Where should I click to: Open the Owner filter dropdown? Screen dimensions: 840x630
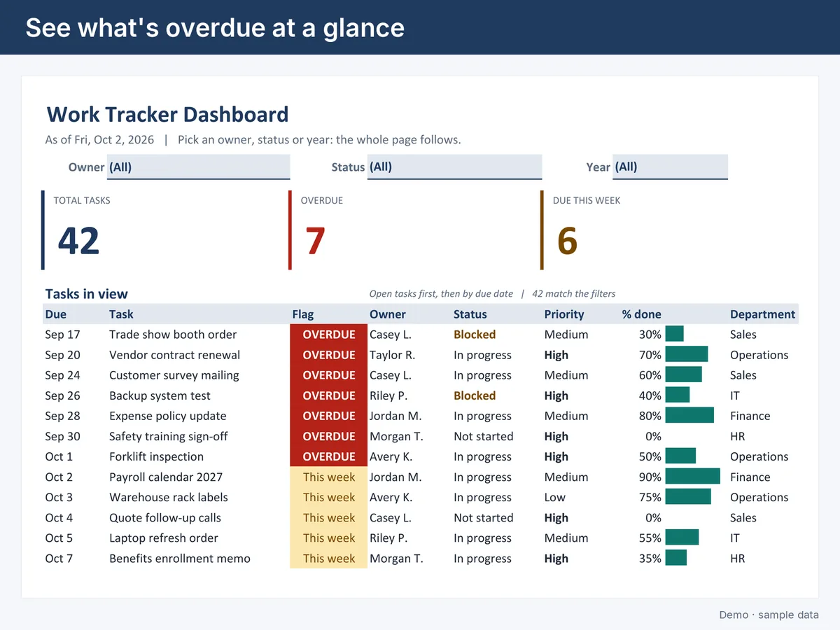[199, 167]
